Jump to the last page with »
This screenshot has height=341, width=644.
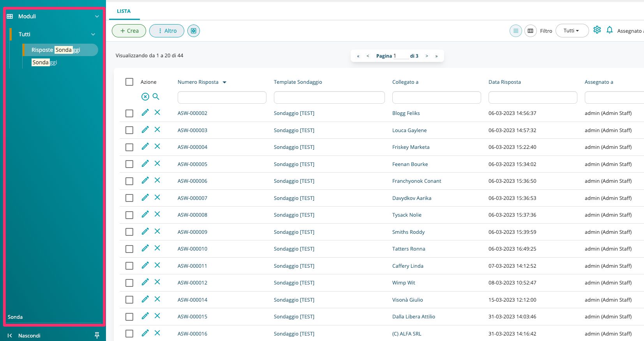[x=436, y=56]
